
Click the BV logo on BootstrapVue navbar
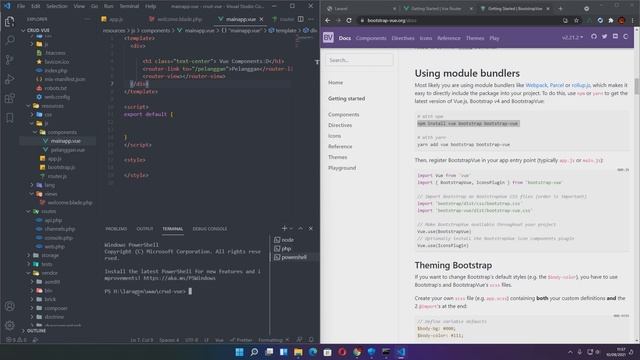click(328, 38)
